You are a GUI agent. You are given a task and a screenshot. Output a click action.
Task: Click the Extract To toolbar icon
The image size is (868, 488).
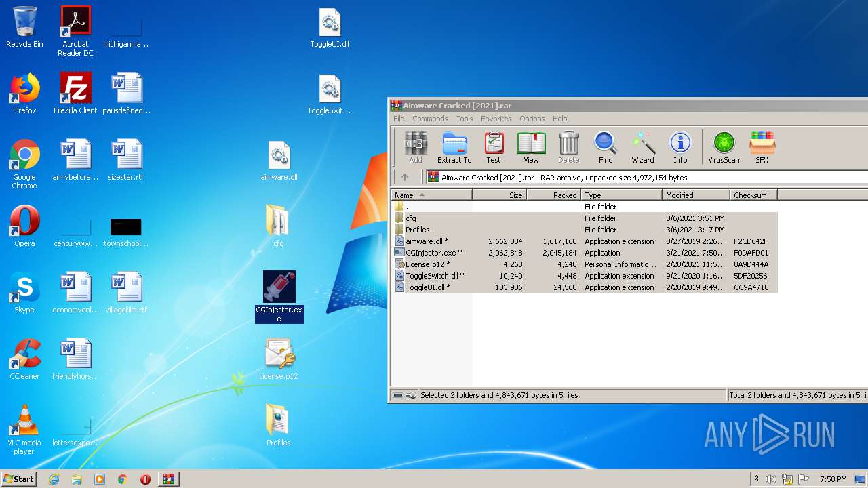454,148
